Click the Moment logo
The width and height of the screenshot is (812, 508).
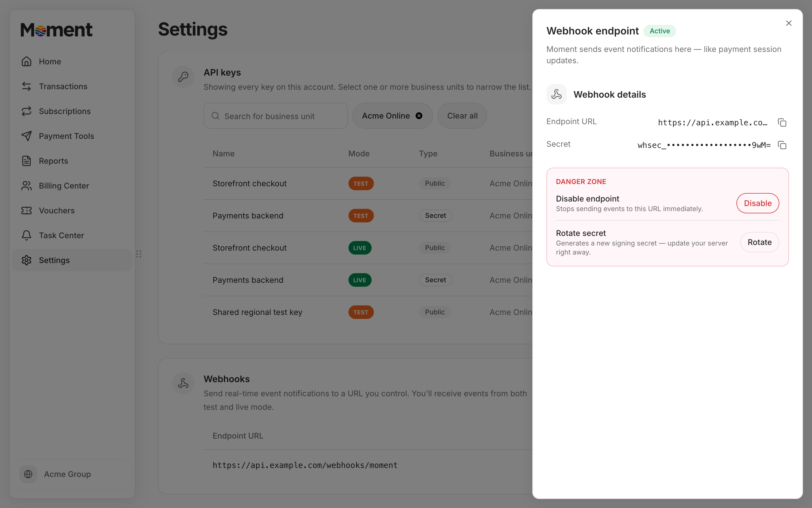tap(56, 30)
